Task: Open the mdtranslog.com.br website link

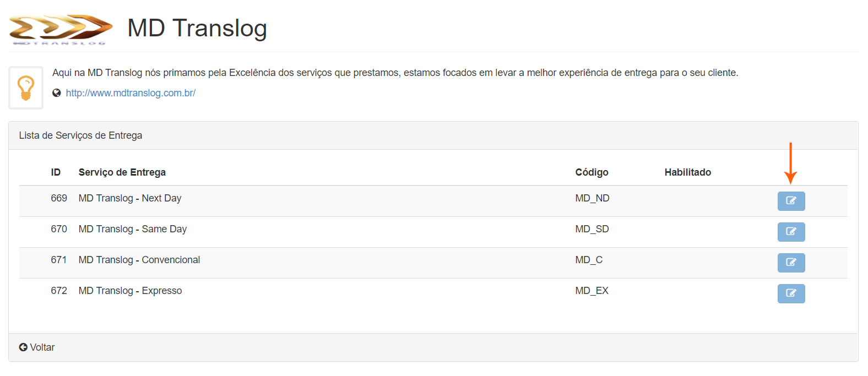Action: (131, 93)
